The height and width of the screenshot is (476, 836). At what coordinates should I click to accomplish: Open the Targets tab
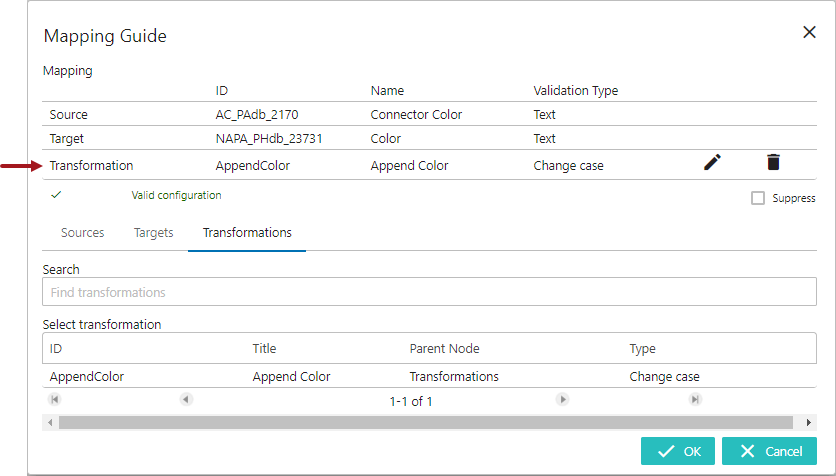[x=154, y=233]
